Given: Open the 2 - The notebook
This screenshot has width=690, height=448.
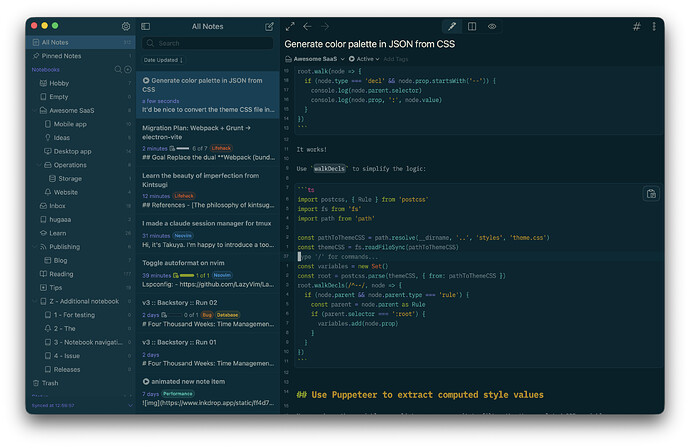Looking at the screenshot, I should [x=81, y=329].
